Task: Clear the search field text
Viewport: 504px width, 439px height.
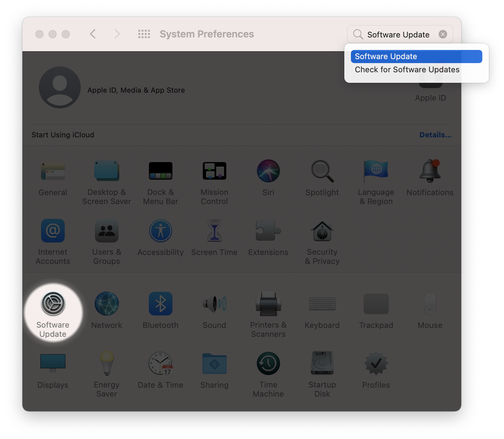Action: pyautogui.click(x=443, y=34)
